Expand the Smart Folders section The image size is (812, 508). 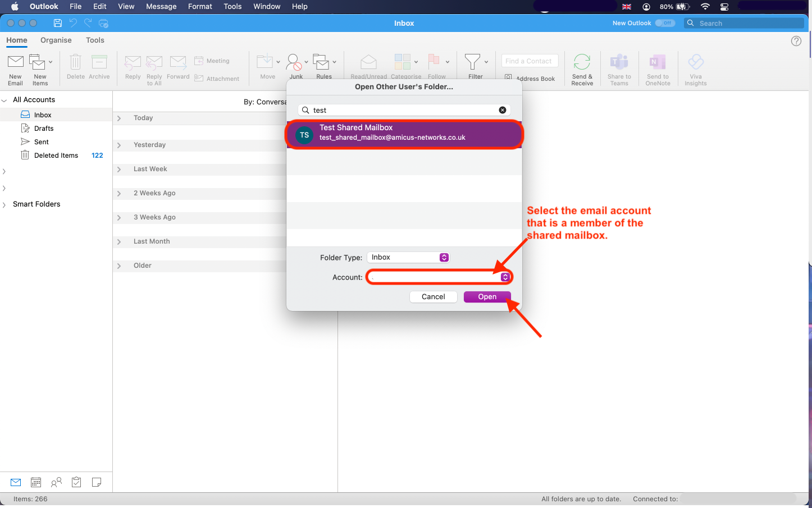(4, 204)
